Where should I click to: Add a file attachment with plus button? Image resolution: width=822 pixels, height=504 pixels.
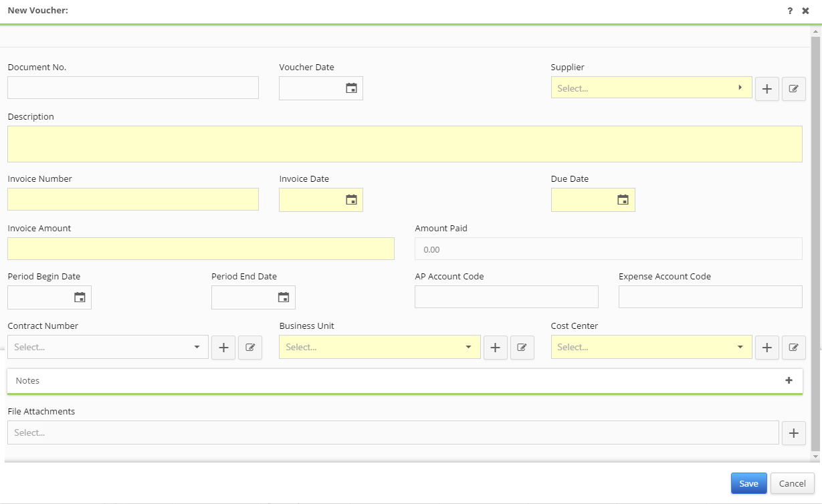click(x=793, y=433)
